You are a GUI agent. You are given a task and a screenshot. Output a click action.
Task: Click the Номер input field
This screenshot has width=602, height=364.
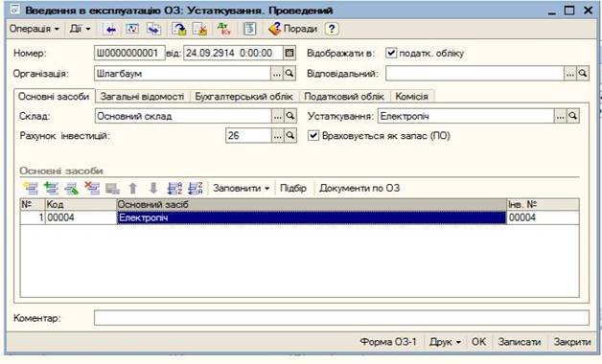pyautogui.click(x=129, y=53)
